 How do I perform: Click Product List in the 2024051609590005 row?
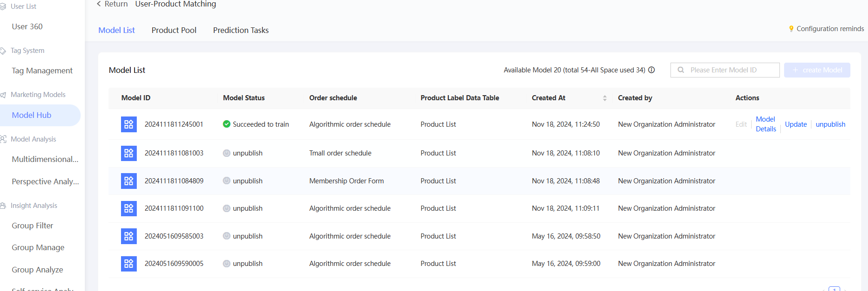point(438,264)
